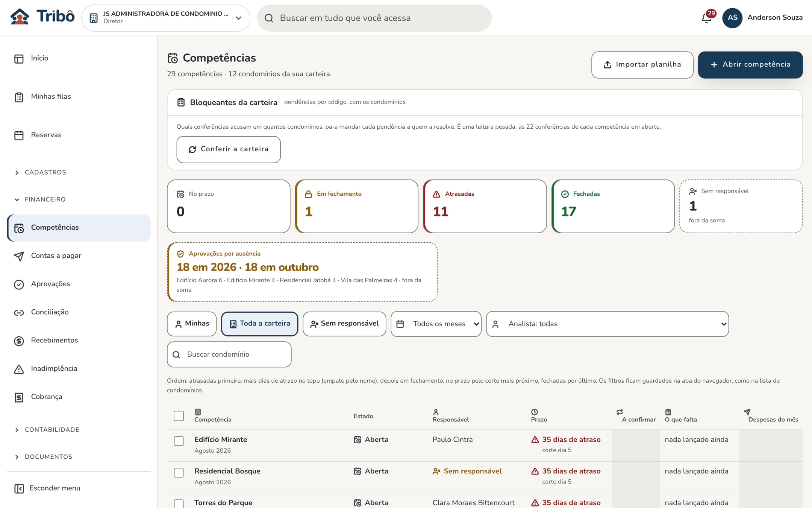Screen dimensions: 812x508
Task: Click Conferir a carteira button
Action: pos(229,149)
